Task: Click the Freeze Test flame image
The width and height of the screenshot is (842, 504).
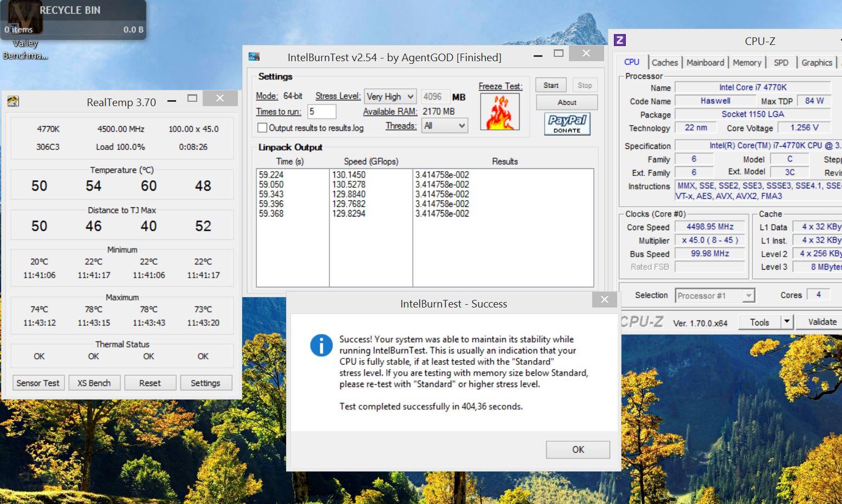Action: coord(500,112)
